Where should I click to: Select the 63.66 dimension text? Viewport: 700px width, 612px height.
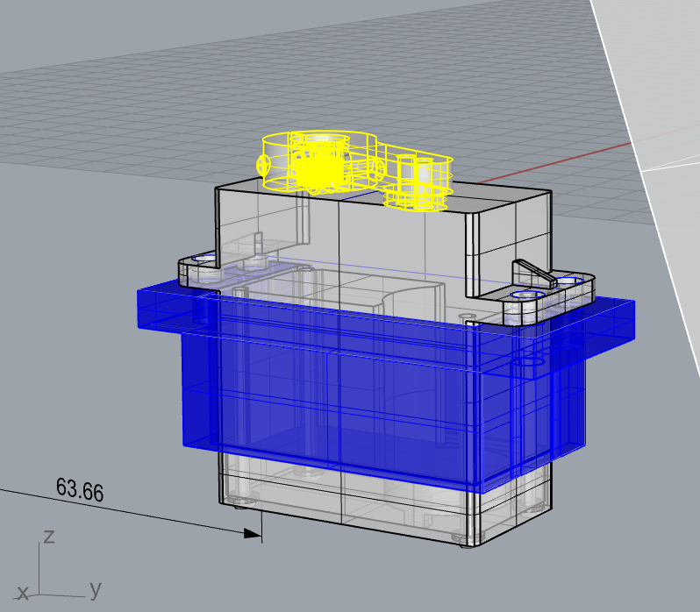(79, 489)
